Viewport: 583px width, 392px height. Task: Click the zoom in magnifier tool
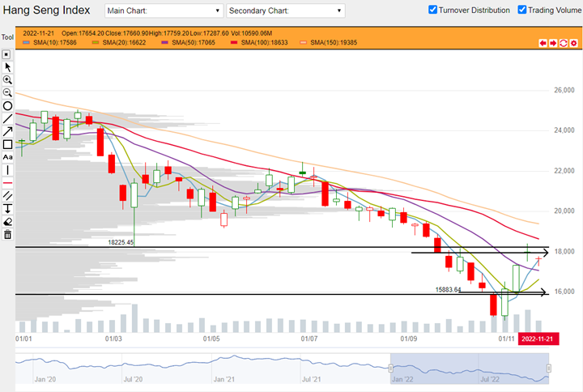click(8, 80)
